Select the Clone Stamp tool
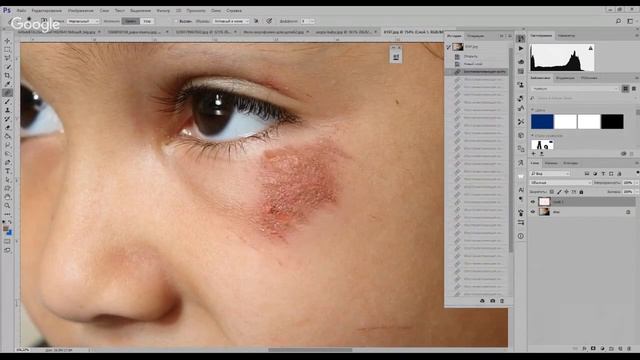The width and height of the screenshot is (640, 360). coord(7,110)
